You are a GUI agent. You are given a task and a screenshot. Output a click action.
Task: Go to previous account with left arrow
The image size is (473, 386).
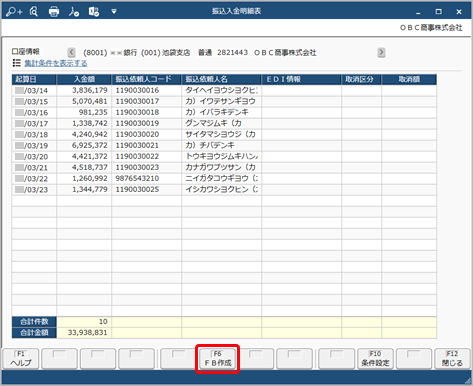coord(71,52)
